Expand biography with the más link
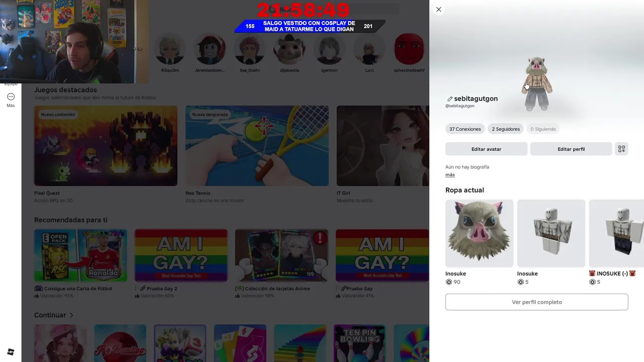The height and width of the screenshot is (362, 644). (x=450, y=175)
